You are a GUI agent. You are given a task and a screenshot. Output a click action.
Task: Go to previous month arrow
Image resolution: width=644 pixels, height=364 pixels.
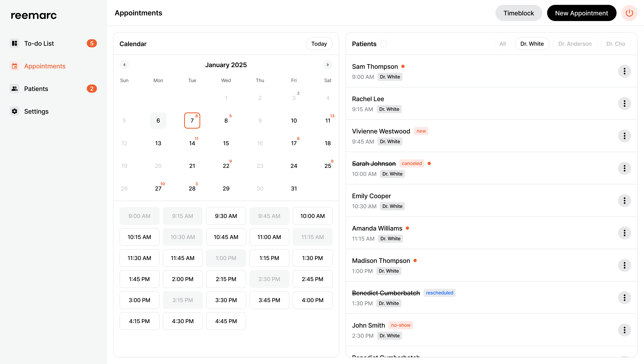(124, 65)
